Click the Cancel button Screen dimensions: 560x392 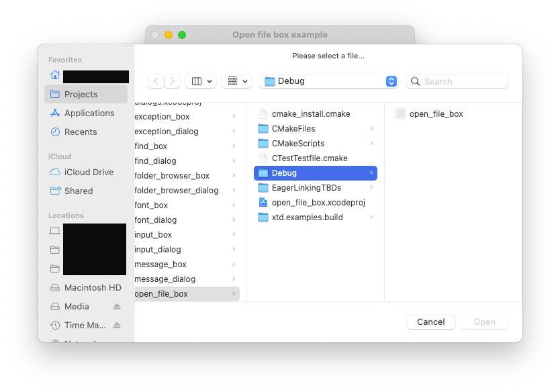coord(430,322)
